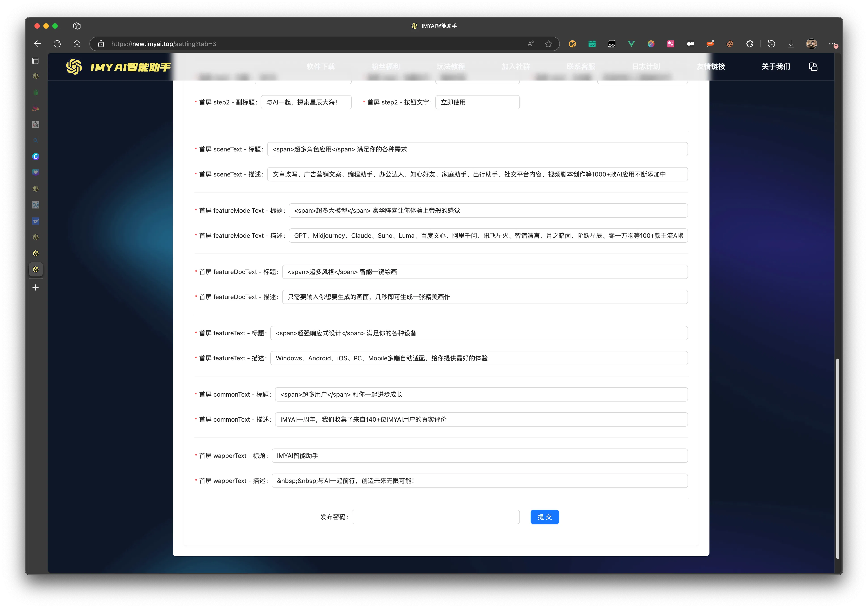868x608 pixels.
Task: Switch to the purple heart vertical tab
Action: [x=36, y=172]
